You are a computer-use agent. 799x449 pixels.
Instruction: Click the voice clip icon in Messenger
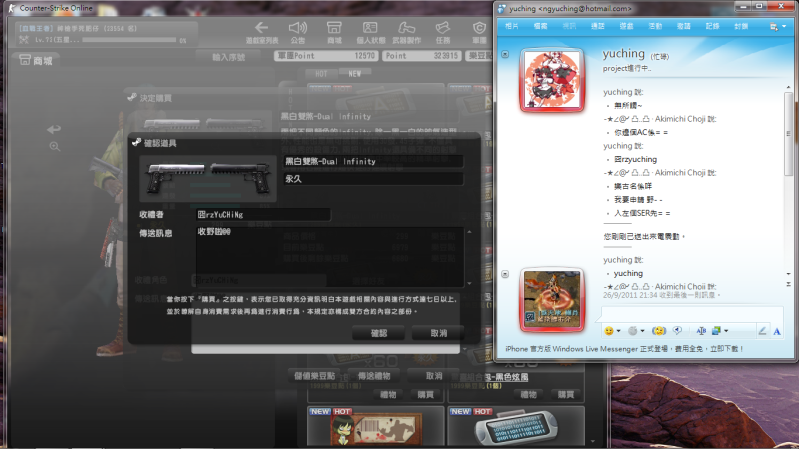[677, 331]
